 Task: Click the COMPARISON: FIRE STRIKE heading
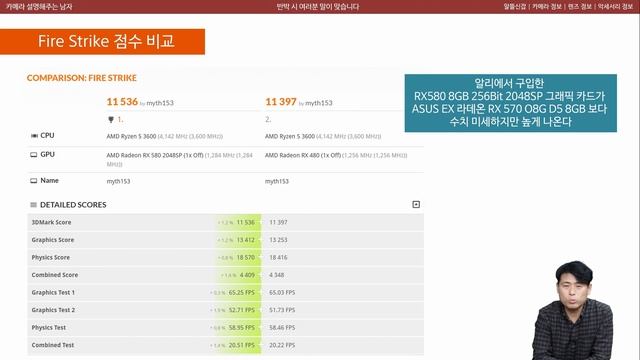click(82, 78)
